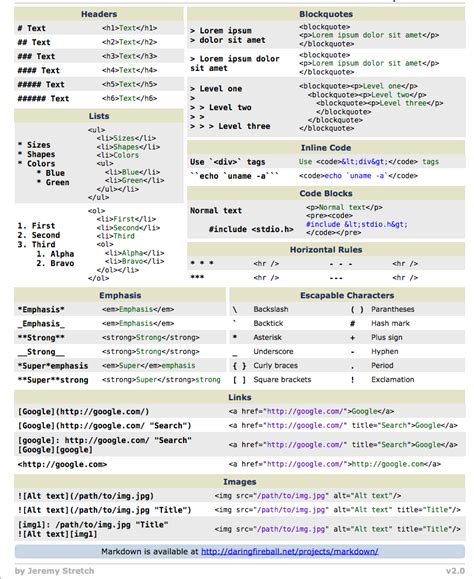Click the '**Super**strong' markdown example
Screen dimensions: 474x579
(53, 380)
